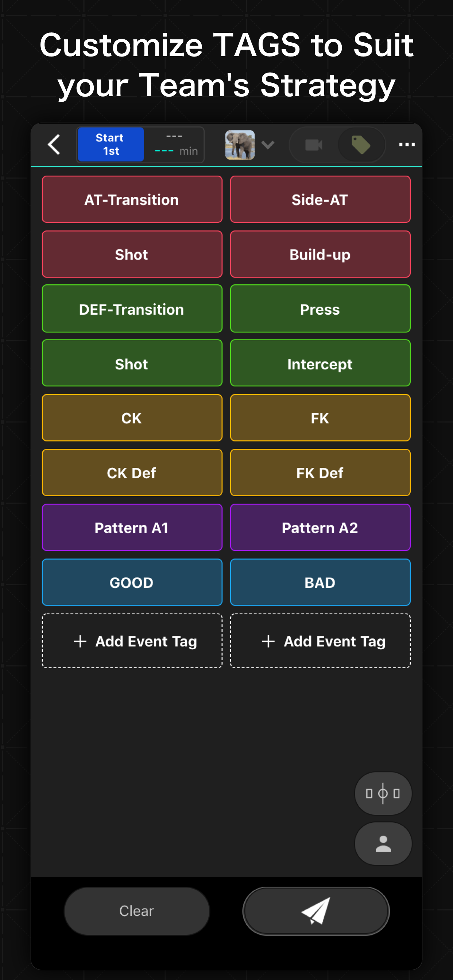This screenshot has width=453, height=980.
Task: Tap the back arrow icon
Action: point(54,145)
